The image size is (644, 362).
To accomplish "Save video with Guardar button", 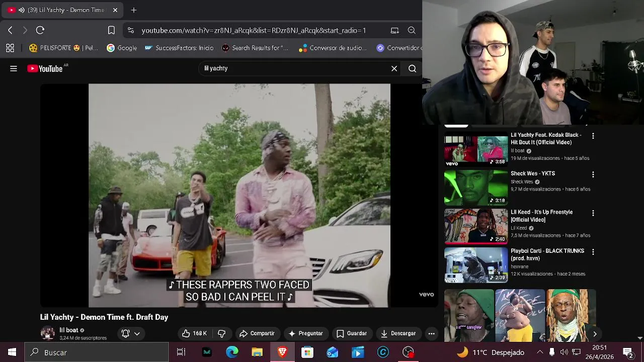I will point(352,333).
